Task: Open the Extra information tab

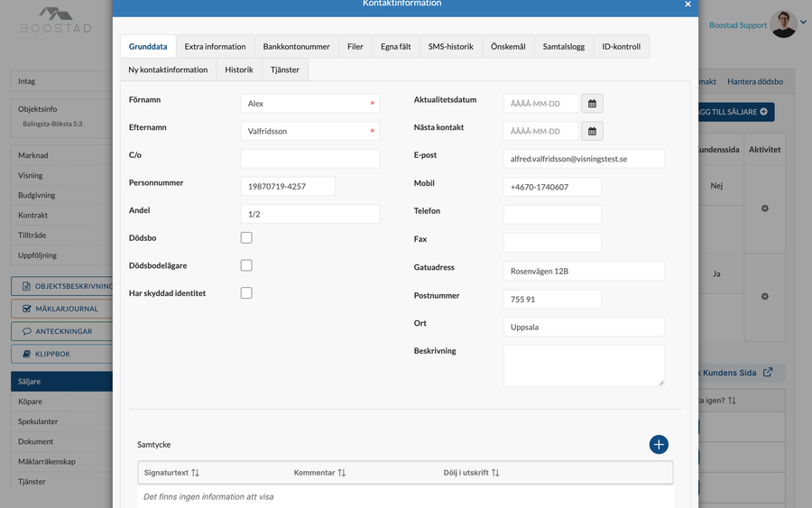Action: click(x=215, y=47)
